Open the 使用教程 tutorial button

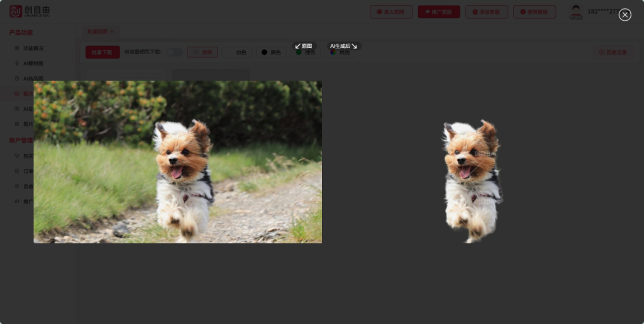(534, 12)
